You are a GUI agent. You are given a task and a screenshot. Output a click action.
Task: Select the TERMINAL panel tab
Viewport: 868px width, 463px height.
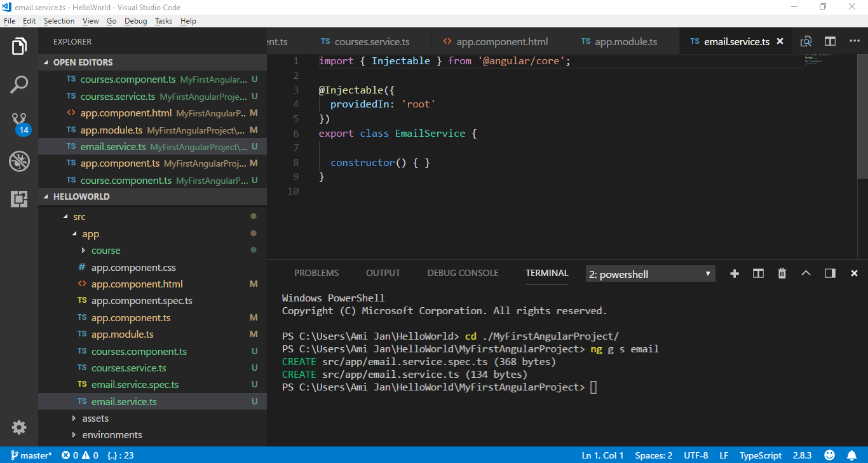[x=546, y=273]
